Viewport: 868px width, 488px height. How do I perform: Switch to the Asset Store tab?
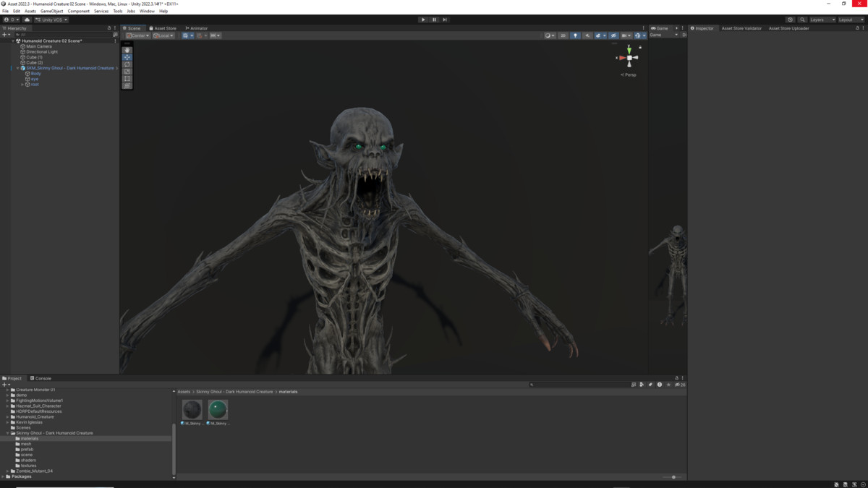163,28
